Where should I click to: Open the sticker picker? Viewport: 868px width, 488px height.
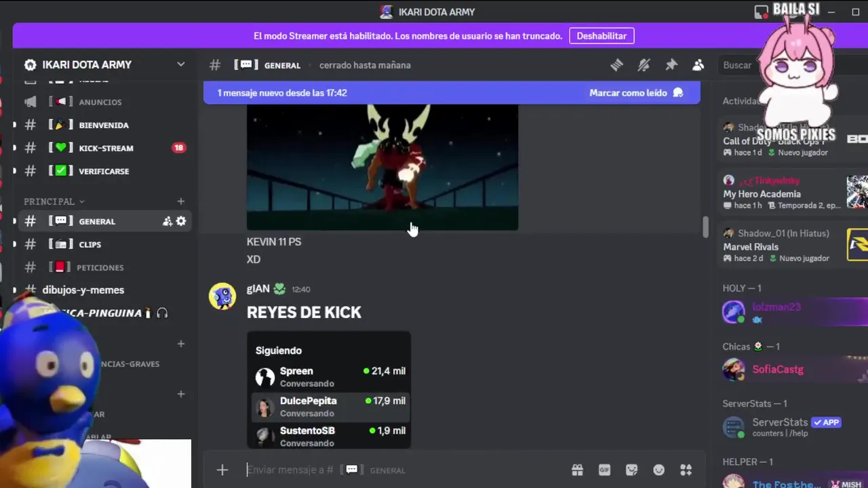631,470
